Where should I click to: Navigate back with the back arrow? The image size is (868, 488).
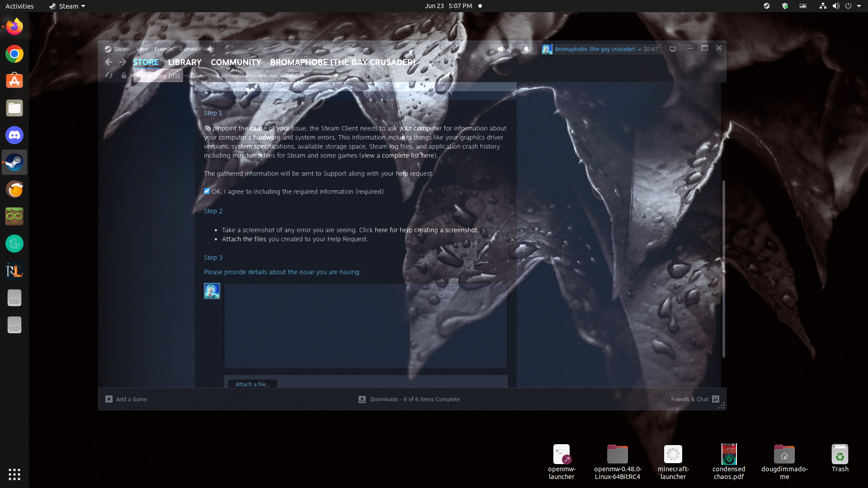click(108, 62)
